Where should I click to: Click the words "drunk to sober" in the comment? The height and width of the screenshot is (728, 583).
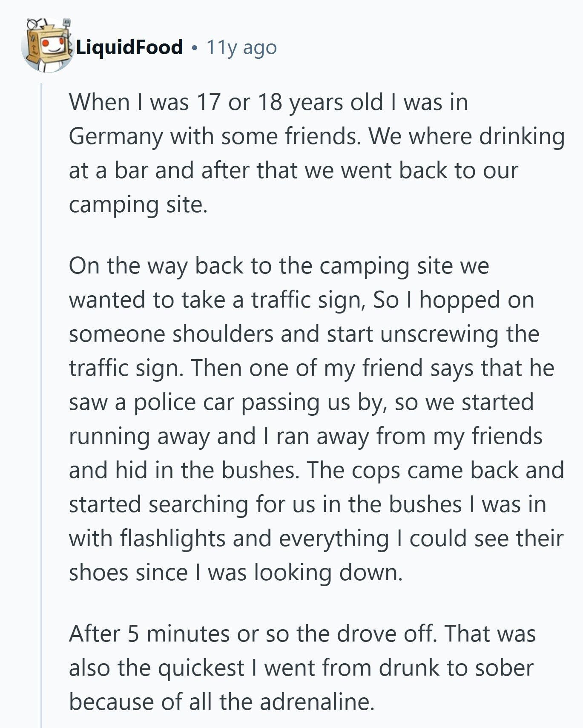pyautogui.click(x=456, y=668)
